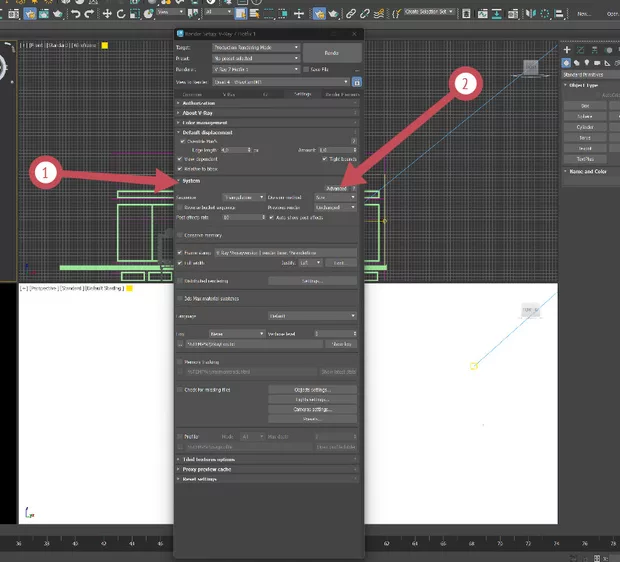Enable the Conserve memory checkbox

pos(179,235)
